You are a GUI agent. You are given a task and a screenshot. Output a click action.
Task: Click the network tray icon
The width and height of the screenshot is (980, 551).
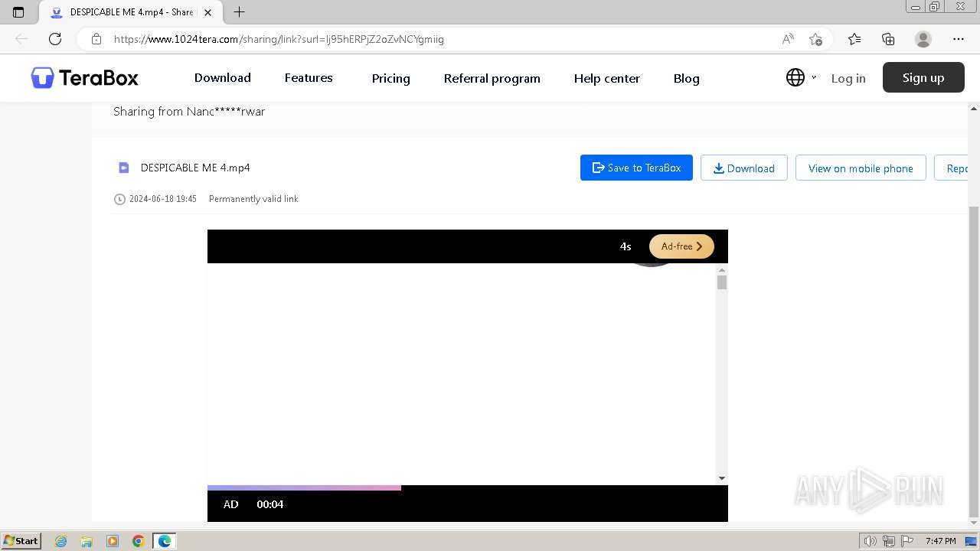(889, 541)
